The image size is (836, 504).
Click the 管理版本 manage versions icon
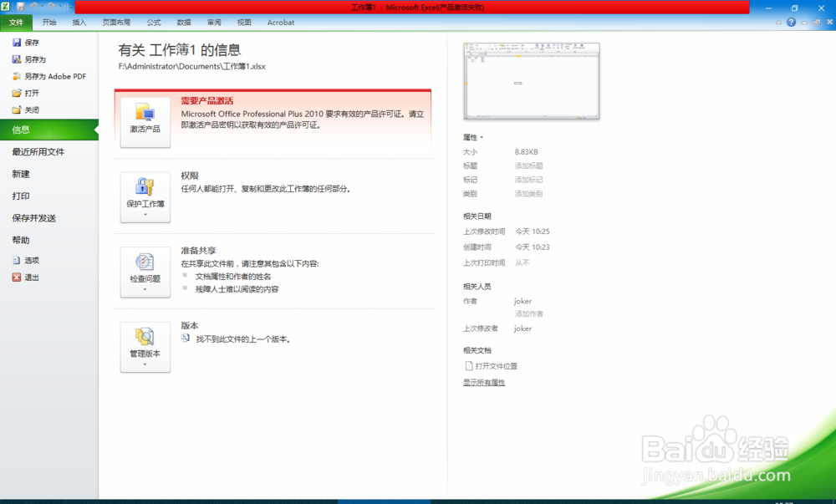pos(145,344)
